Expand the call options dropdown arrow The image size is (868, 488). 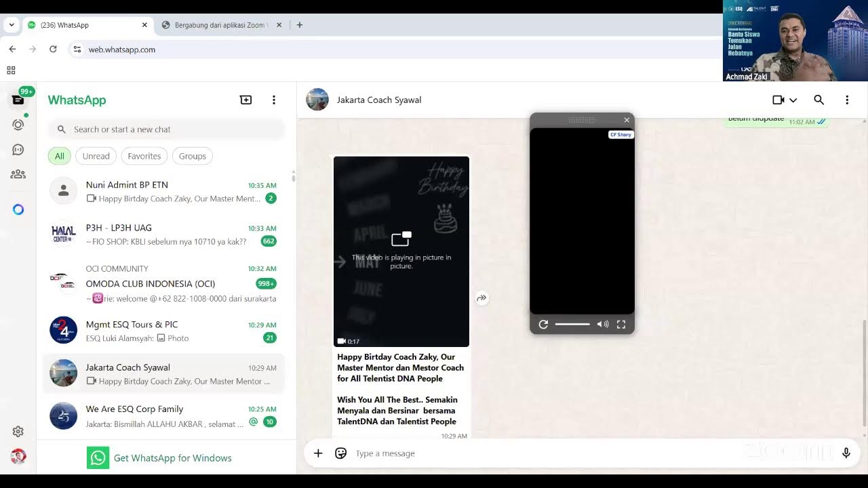(793, 100)
